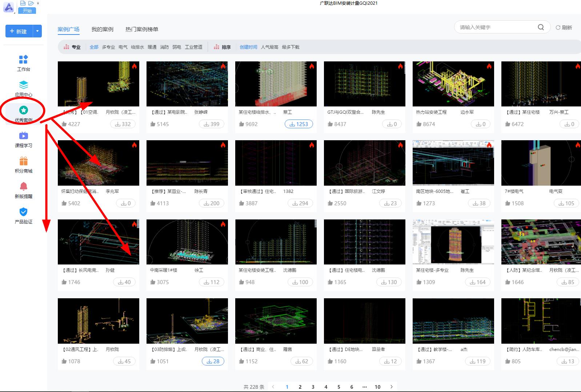Click the 开始 tab

click(x=27, y=11)
